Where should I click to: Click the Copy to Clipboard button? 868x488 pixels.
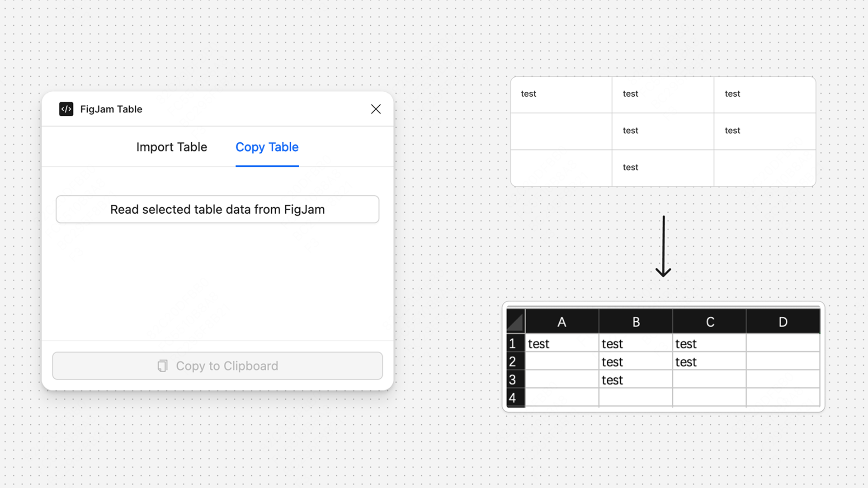217,366
